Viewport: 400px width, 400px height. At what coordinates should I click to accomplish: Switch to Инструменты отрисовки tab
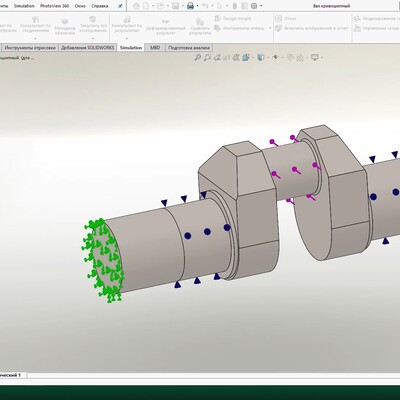tap(30, 48)
